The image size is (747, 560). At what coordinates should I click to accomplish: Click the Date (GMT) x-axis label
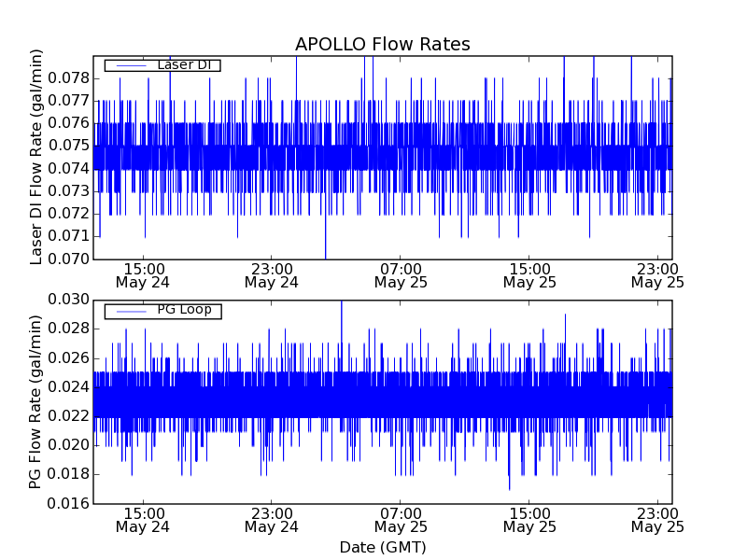[382, 547]
